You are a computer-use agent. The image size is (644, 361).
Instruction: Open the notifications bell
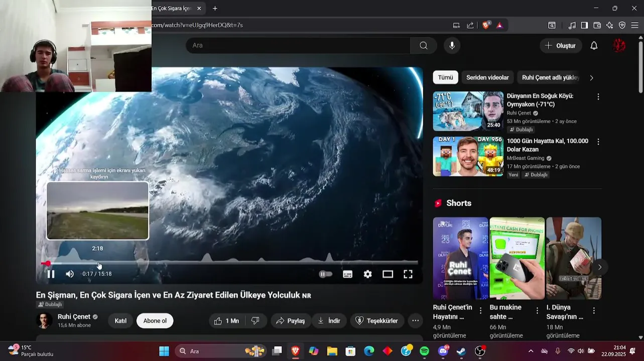click(x=594, y=46)
